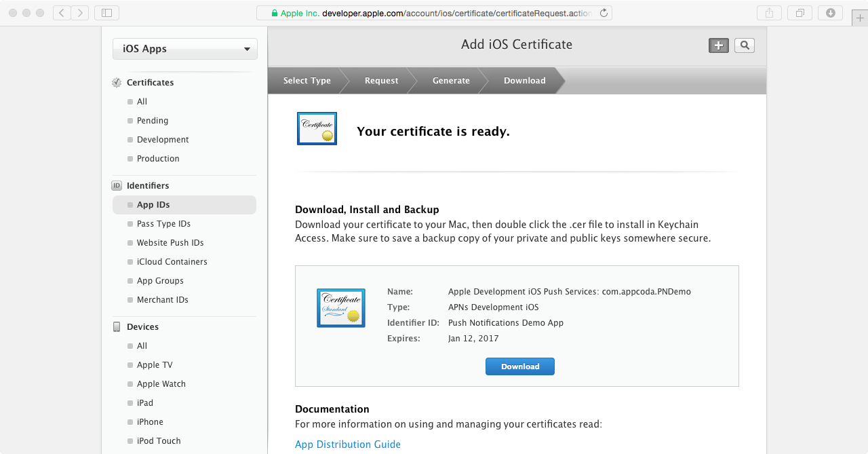The width and height of the screenshot is (868, 454).
Task: Click the Standard certificate thumbnail
Action: (341, 308)
